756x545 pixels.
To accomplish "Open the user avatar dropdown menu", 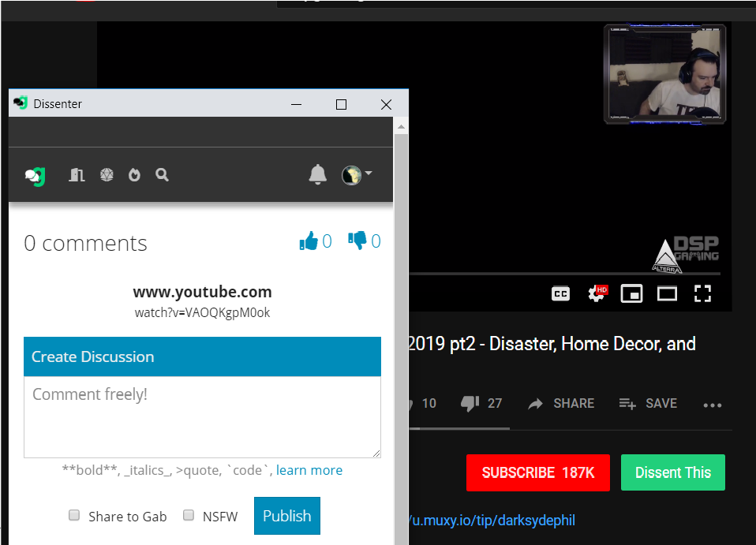I will 357,175.
